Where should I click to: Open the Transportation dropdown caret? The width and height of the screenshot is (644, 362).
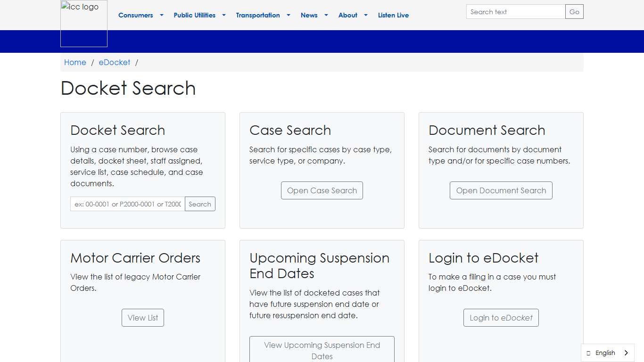tap(288, 15)
